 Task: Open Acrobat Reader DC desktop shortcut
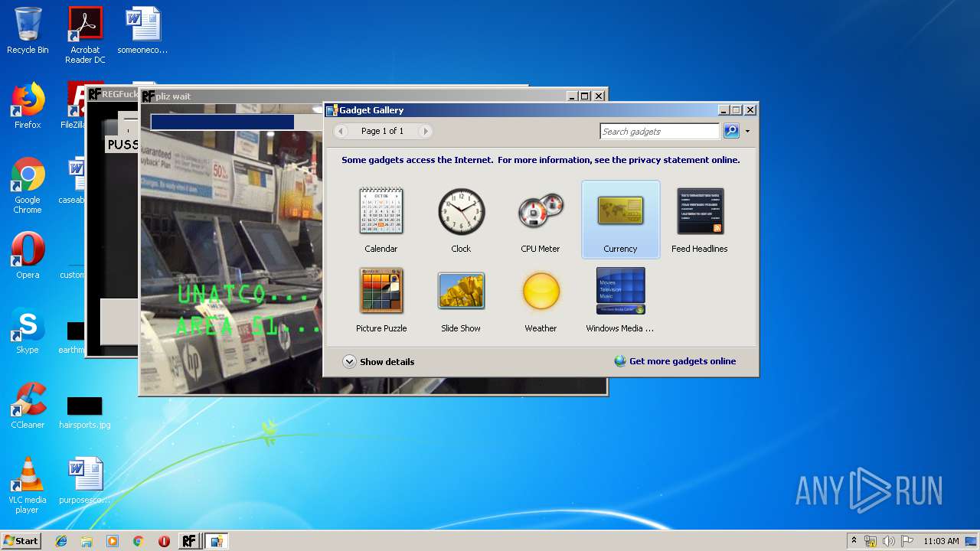pyautogui.click(x=85, y=35)
